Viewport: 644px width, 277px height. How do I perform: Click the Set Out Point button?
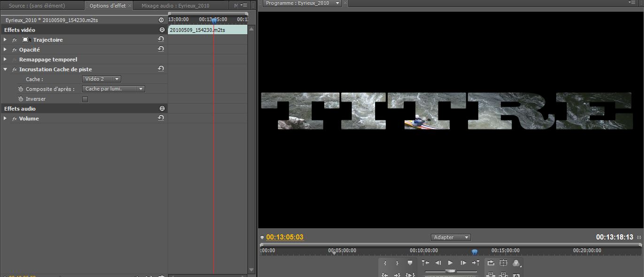[x=398, y=263]
